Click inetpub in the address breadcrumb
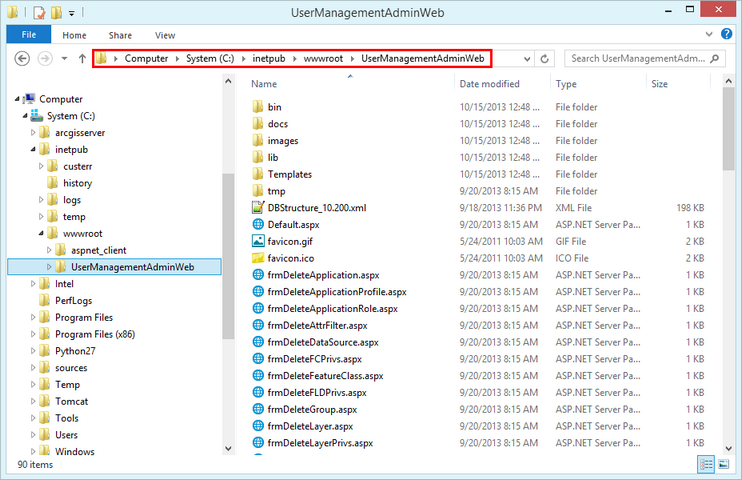The height and width of the screenshot is (480, 742). coord(269,58)
